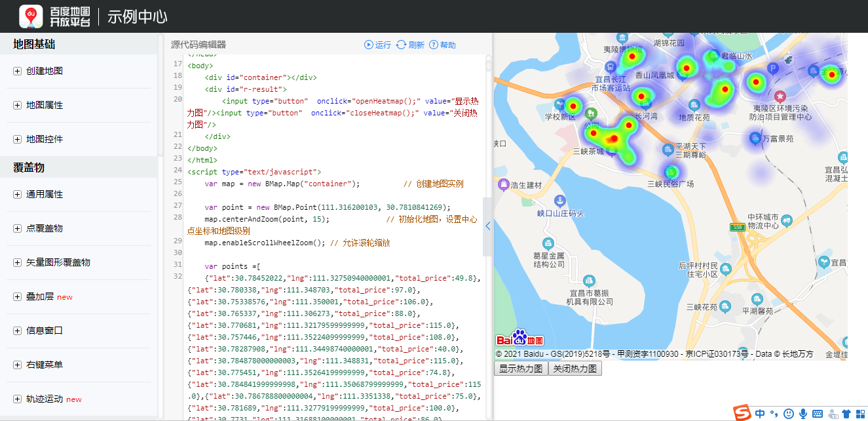Click the 覆盖物 section heading

pos(29,167)
